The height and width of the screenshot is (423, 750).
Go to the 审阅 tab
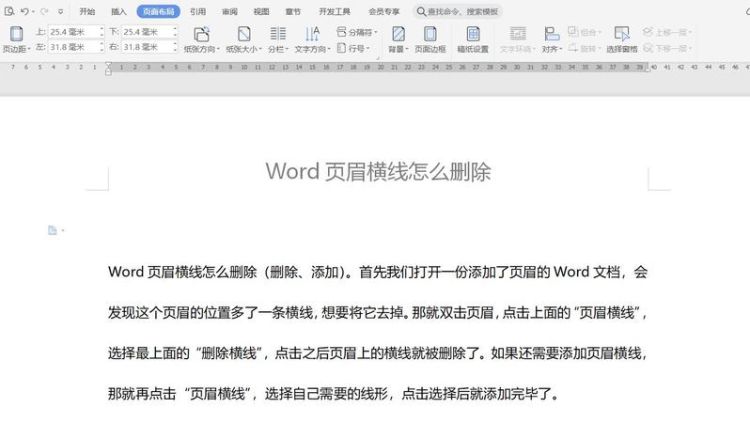(x=230, y=11)
